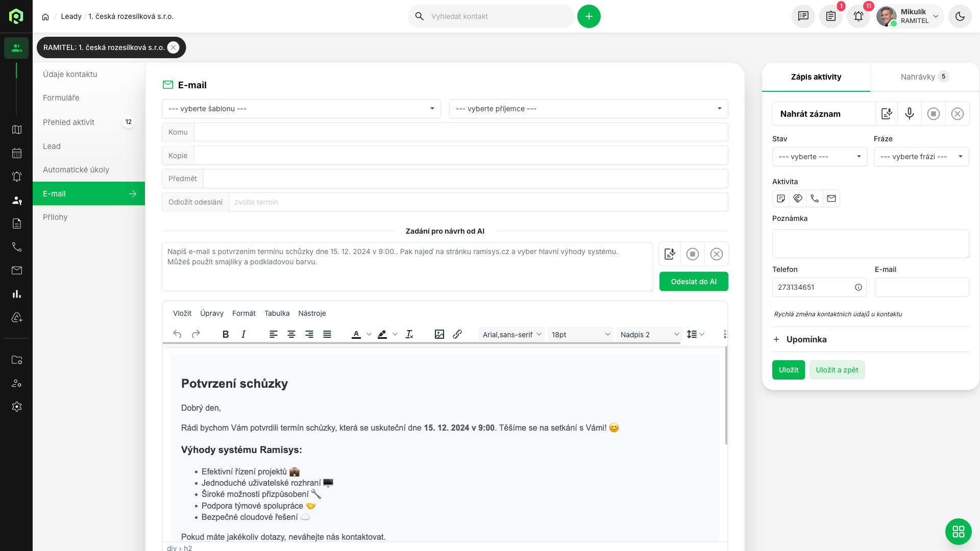Open the Úpravy editor menu
The width and height of the screenshot is (980, 551).
coord(212,313)
